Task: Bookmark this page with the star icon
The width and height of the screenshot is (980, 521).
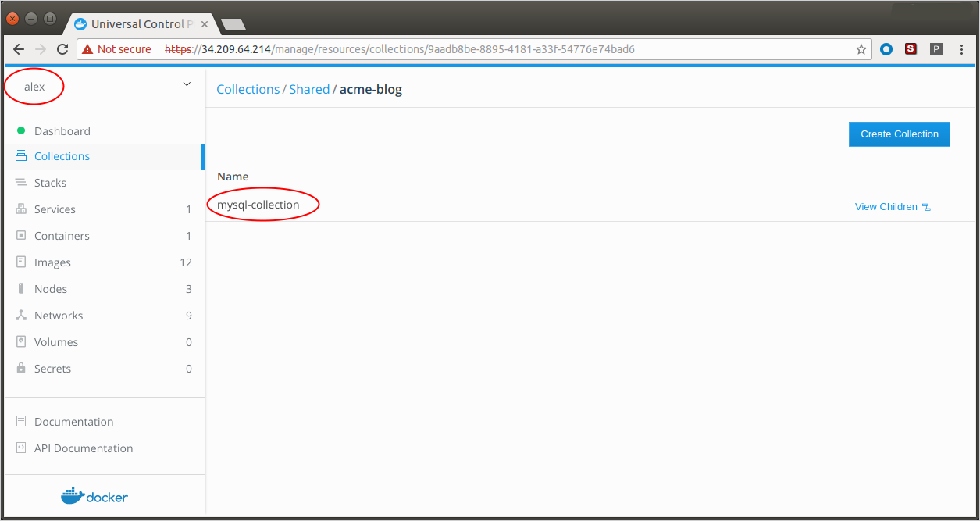Action: pyautogui.click(x=861, y=49)
